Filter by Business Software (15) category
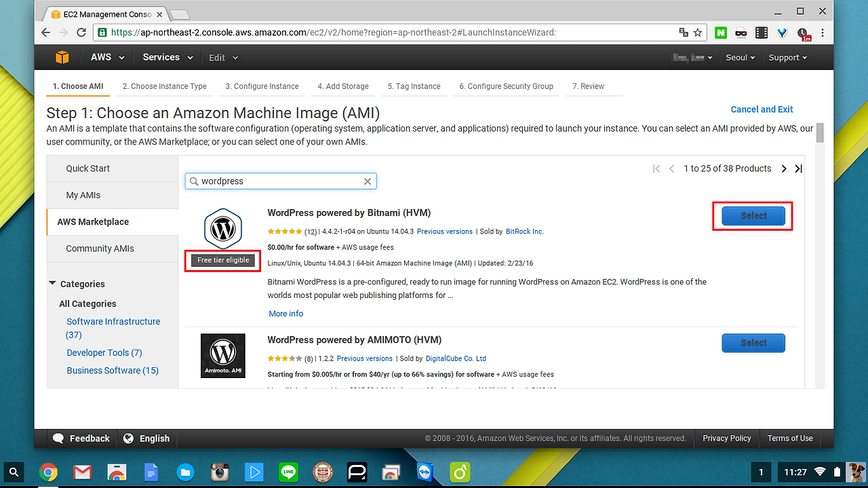The image size is (868, 488). coord(113,371)
